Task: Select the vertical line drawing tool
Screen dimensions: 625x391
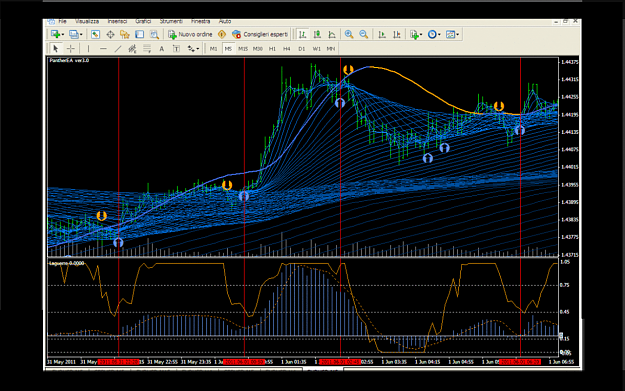Action: coord(88,49)
